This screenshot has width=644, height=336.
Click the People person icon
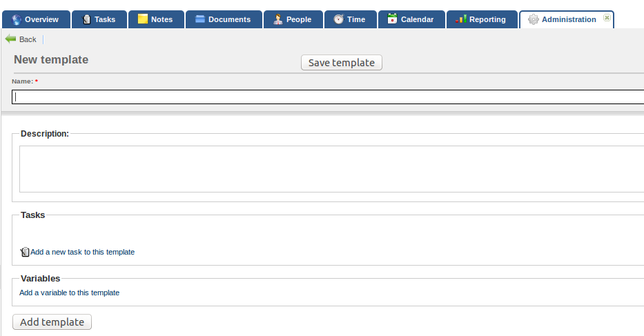278,19
